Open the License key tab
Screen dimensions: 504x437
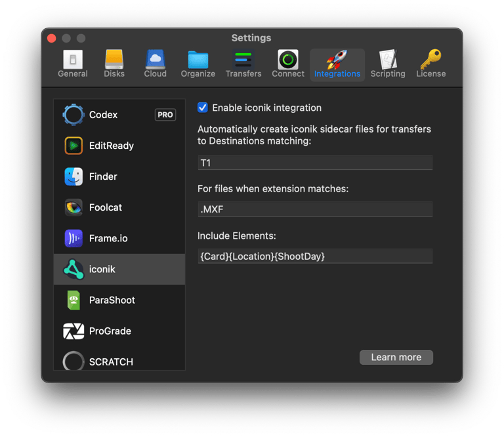click(x=430, y=64)
